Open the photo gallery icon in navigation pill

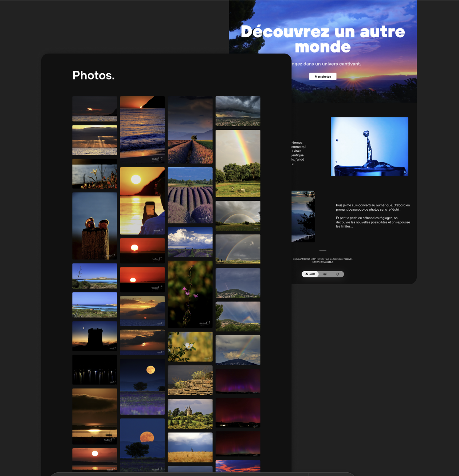[x=325, y=274]
